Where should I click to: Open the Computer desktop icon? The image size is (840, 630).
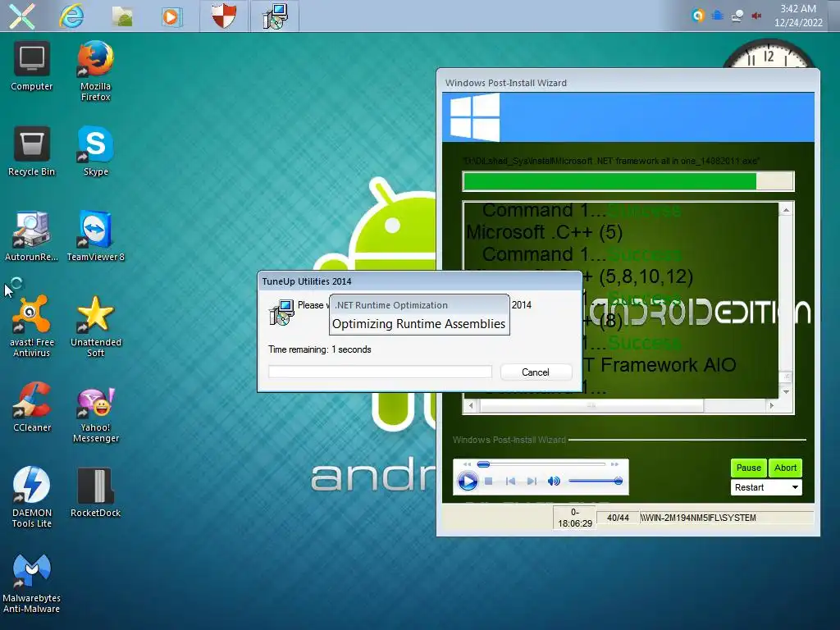pos(32,66)
